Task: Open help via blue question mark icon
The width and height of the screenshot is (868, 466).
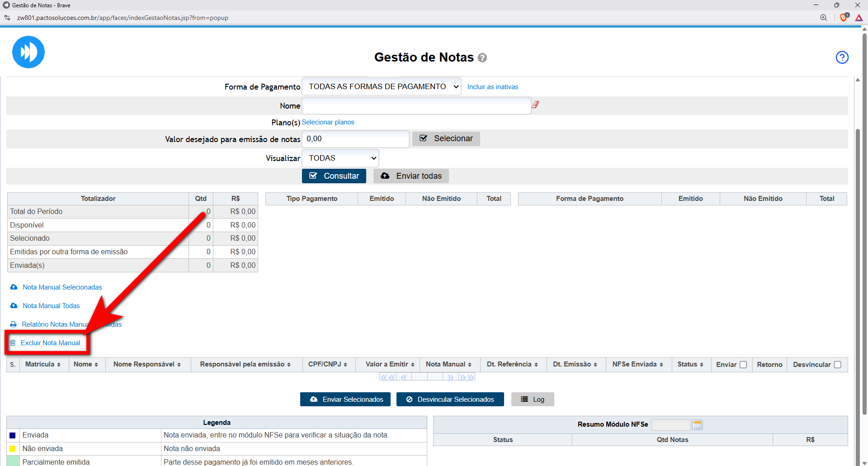Action: (842, 57)
